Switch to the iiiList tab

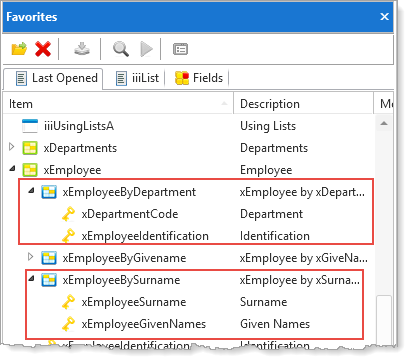click(137, 78)
